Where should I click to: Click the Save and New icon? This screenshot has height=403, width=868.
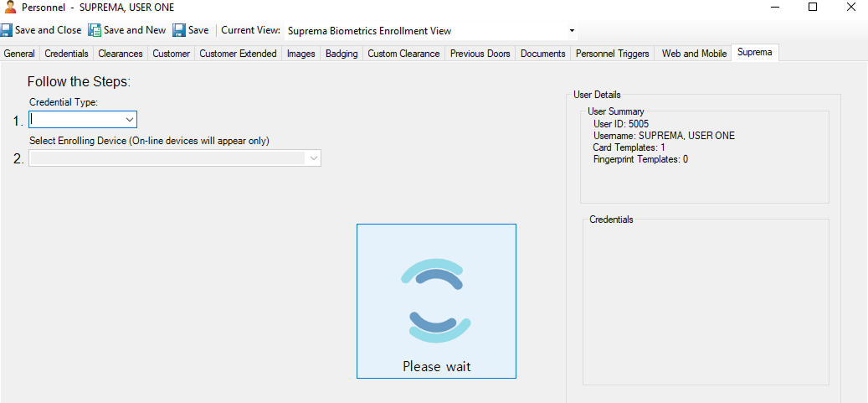(x=95, y=30)
